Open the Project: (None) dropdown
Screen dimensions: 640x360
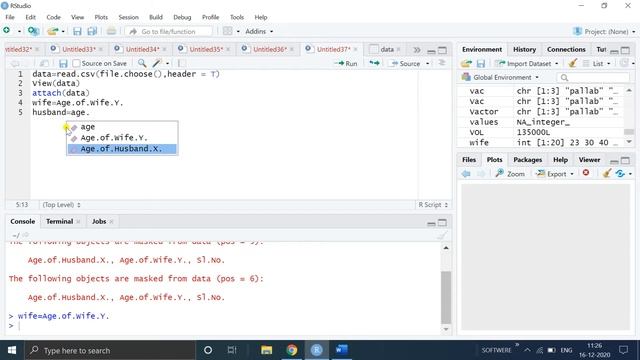tap(604, 31)
